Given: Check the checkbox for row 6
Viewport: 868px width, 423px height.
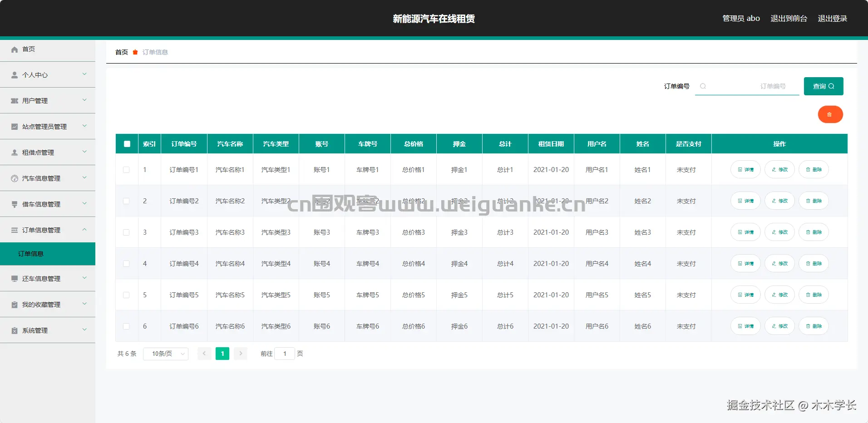Looking at the screenshot, I should click(x=126, y=326).
